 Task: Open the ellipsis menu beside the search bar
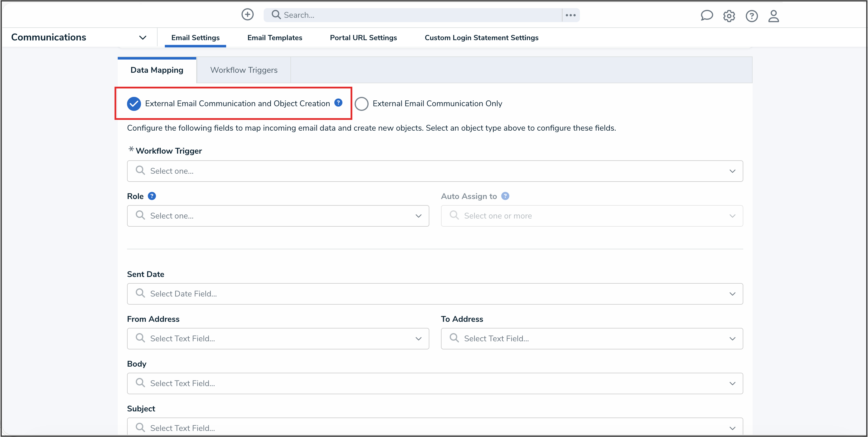(570, 15)
